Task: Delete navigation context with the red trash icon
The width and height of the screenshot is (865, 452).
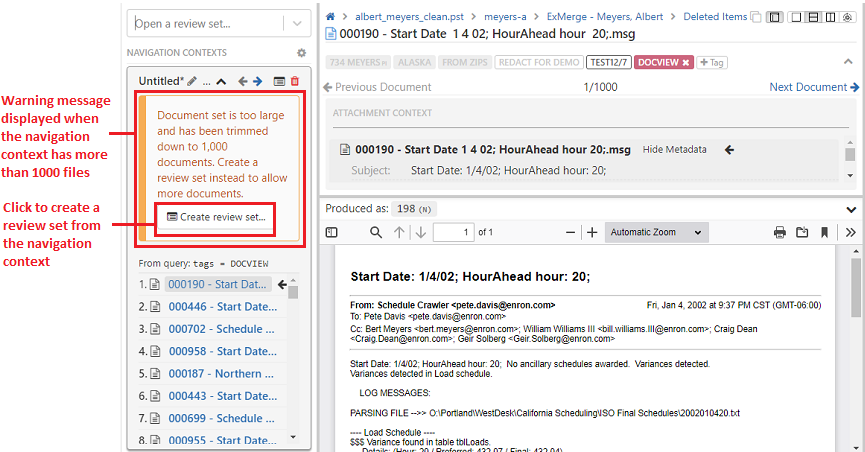Action: click(x=294, y=81)
